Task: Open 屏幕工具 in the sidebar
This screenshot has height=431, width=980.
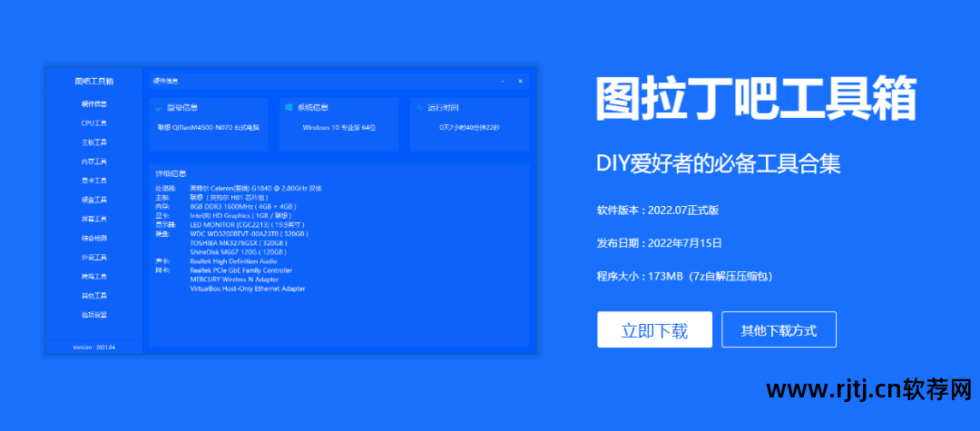Action: click(x=93, y=220)
